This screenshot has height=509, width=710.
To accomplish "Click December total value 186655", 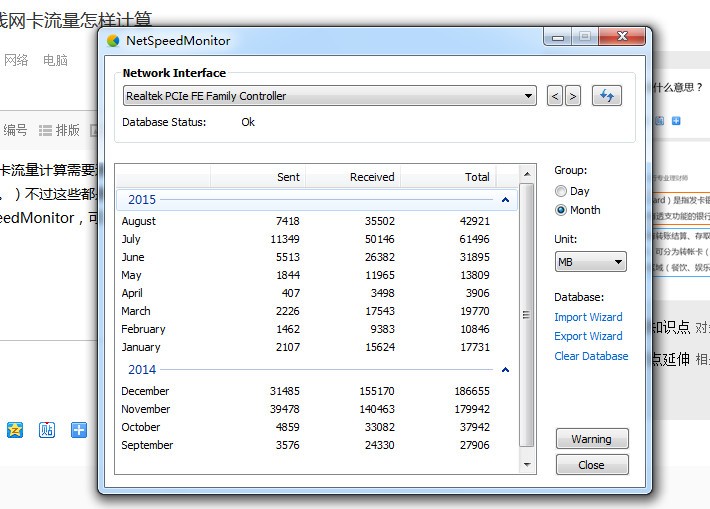I will click(472, 391).
